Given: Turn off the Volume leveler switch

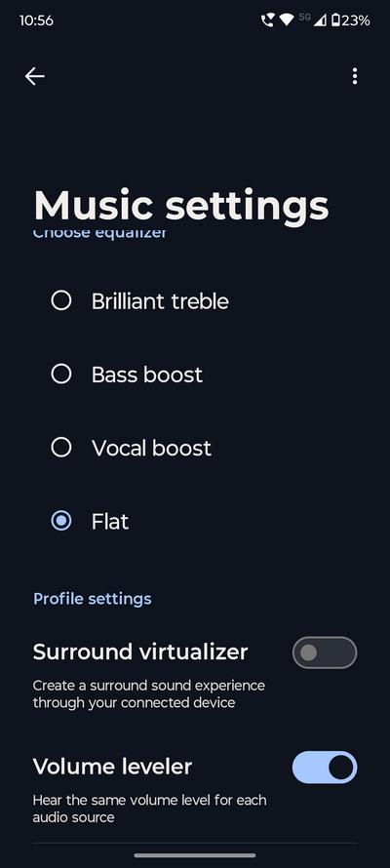Looking at the screenshot, I should 325,768.
